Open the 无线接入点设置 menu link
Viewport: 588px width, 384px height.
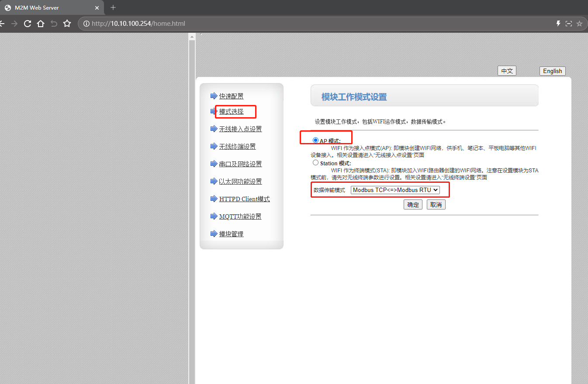(x=240, y=129)
